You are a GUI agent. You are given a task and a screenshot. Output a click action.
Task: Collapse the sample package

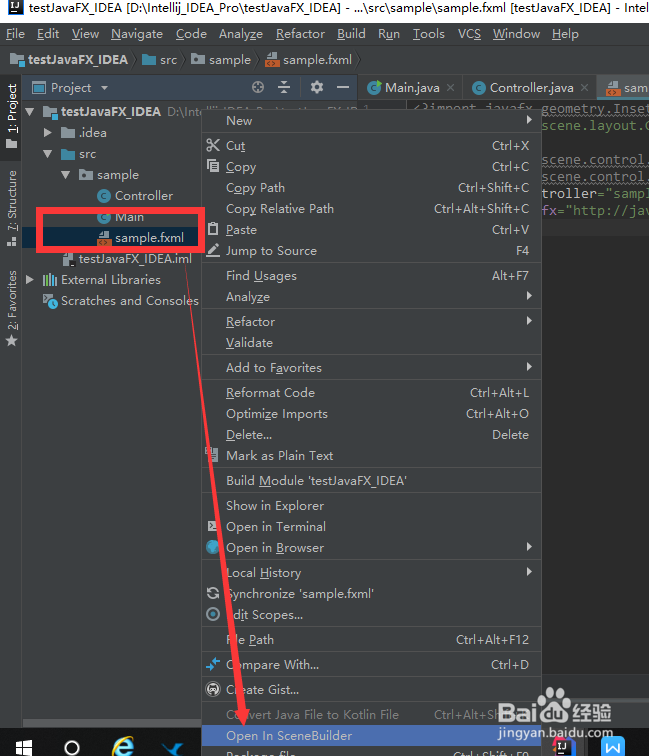pyautogui.click(x=66, y=175)
